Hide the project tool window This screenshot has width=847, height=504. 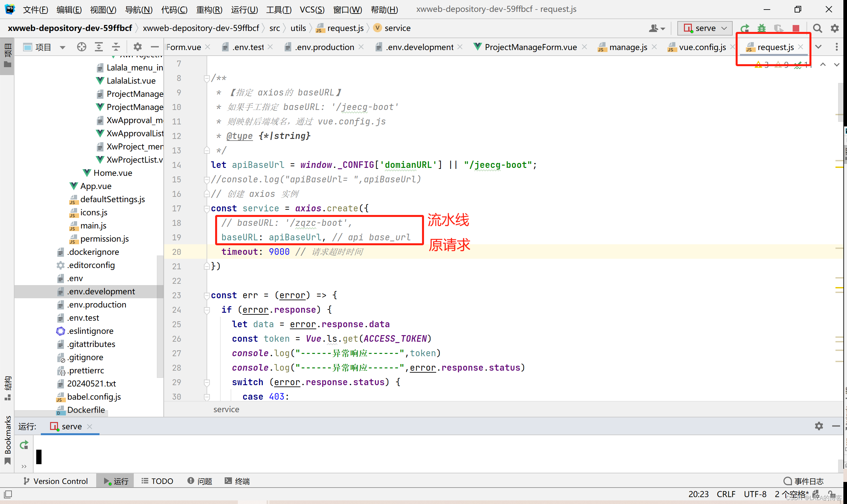click(x=155, y=47)
